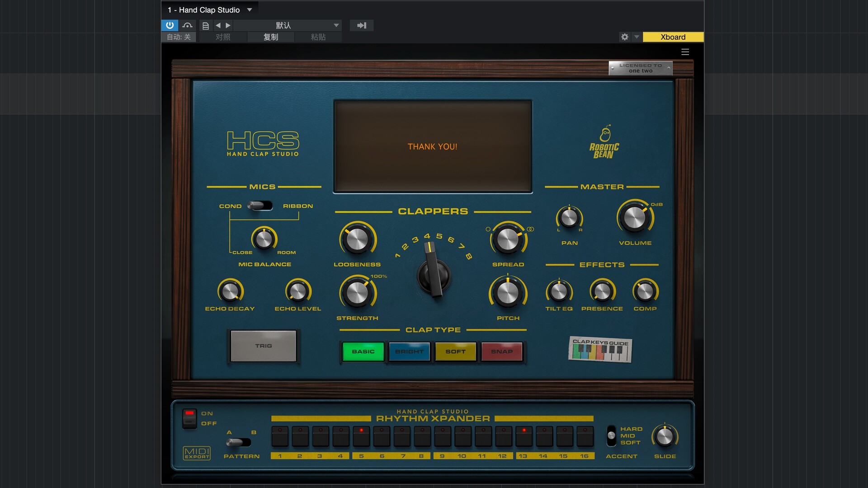
Task: Click the Tilt EQ knob
Action: pos(559,291)
